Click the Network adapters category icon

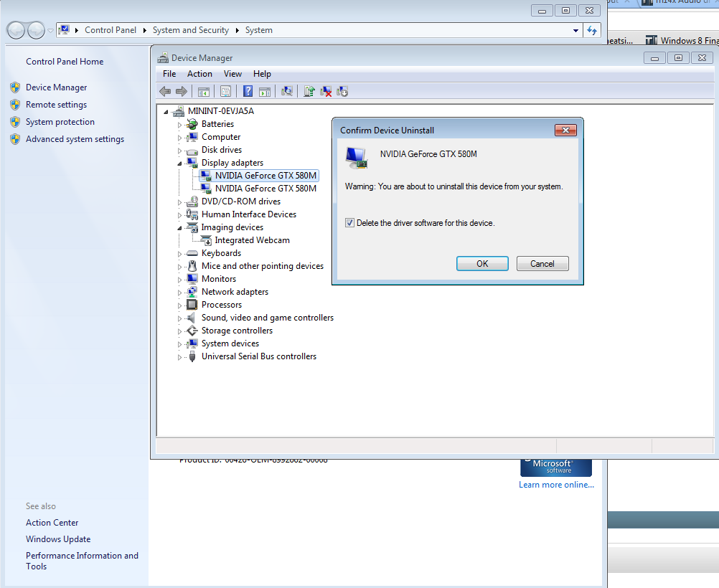pyautogui.click(x=192, y=292)
